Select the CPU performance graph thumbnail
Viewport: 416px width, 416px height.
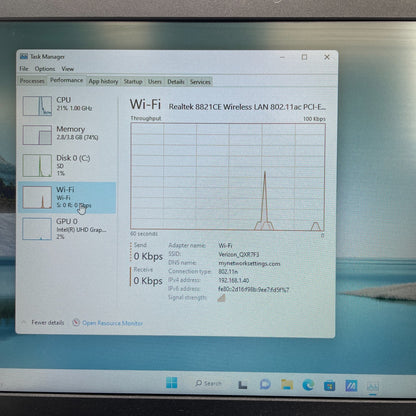(37, 106)
